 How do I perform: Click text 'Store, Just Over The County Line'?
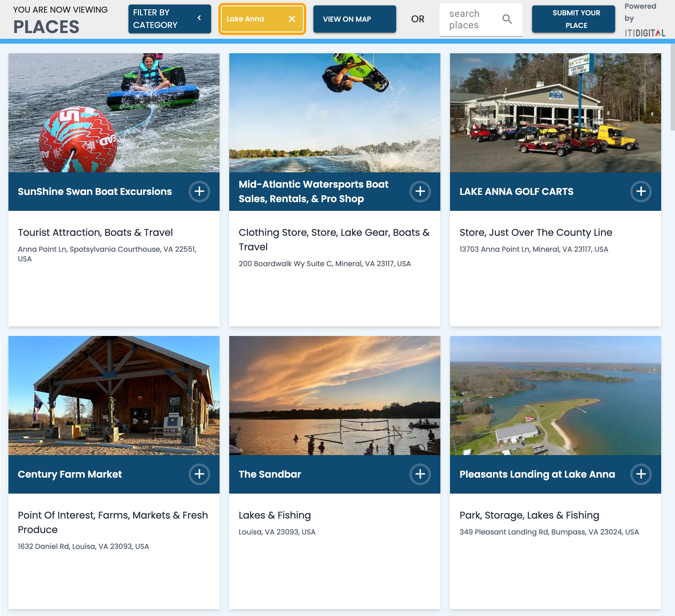coord(536,232)
